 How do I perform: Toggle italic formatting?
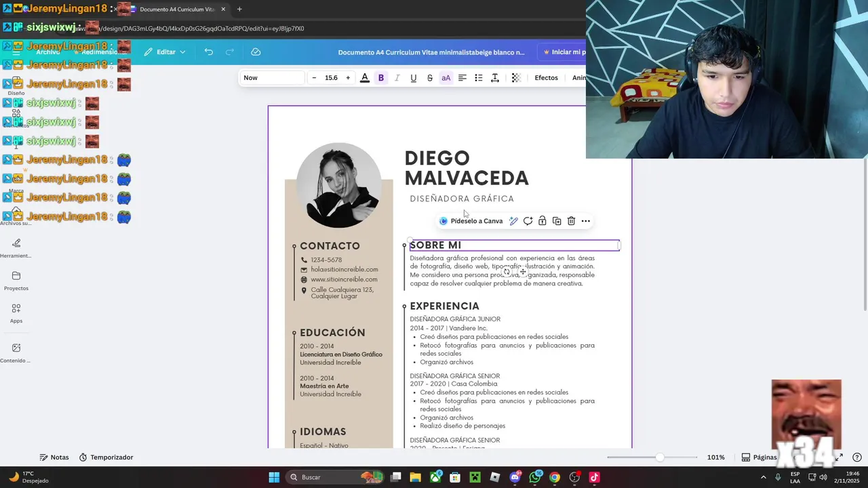point(397,78)
